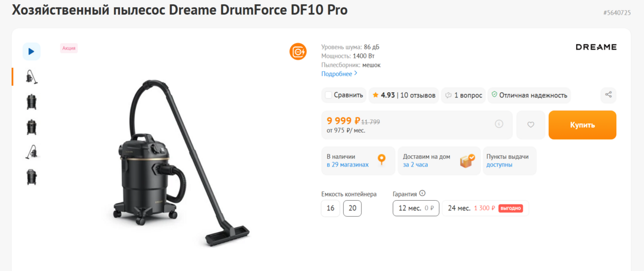Click the share icon
This screenshot has height=271, width=644.
(608, 95)
